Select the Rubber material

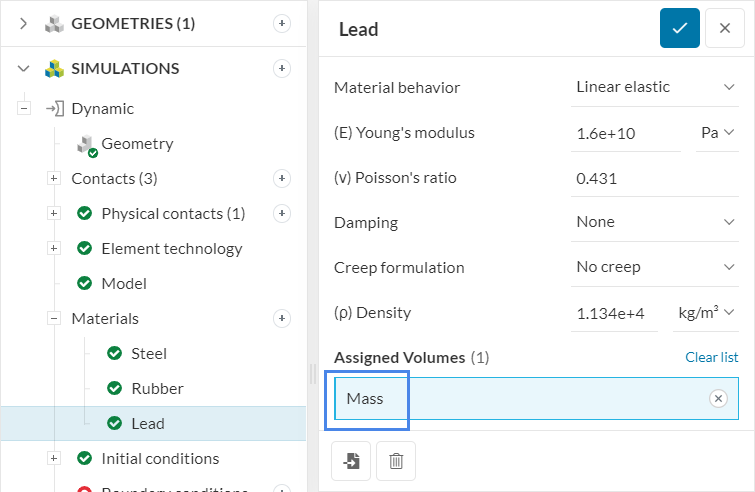point(157,389)
